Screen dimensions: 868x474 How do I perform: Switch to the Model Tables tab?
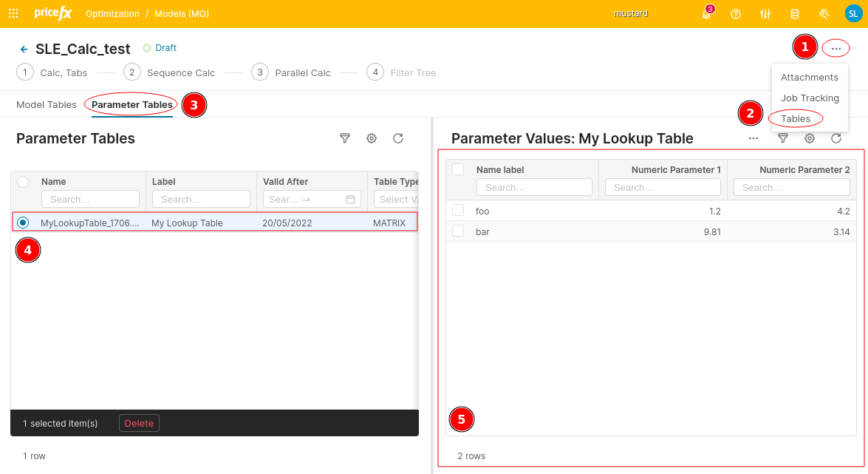(47, 105)
